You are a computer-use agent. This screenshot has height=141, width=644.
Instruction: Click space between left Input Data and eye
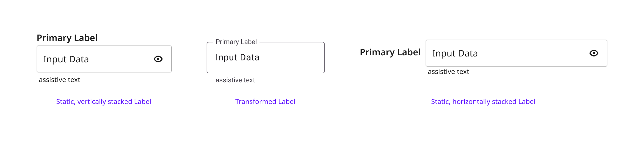coord(121,59)
